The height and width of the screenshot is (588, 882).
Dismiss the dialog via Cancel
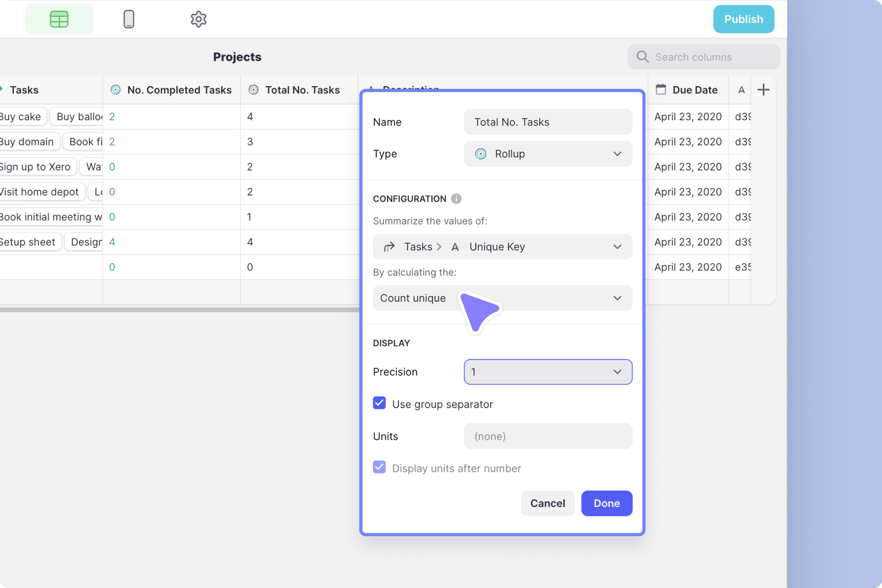click(548, 503)
